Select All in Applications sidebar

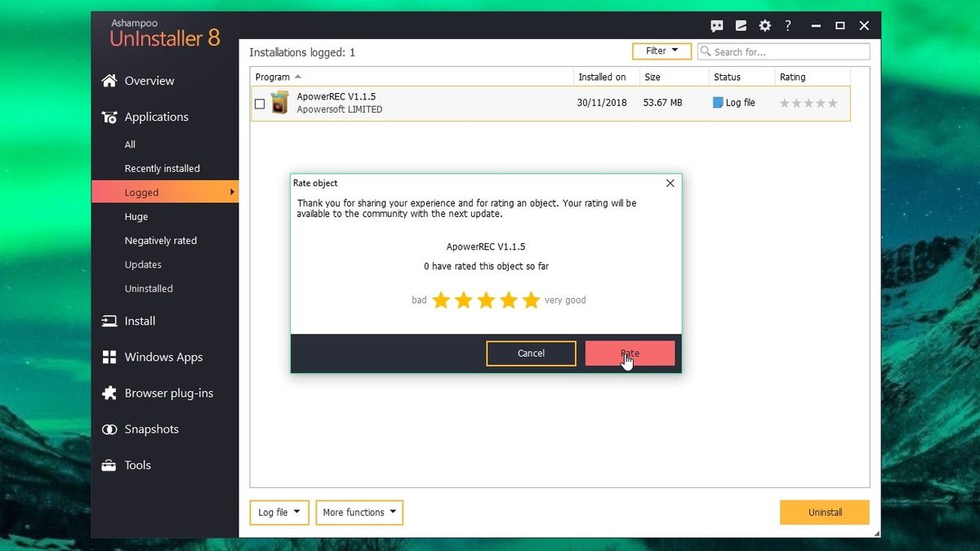tap(130, 144)
